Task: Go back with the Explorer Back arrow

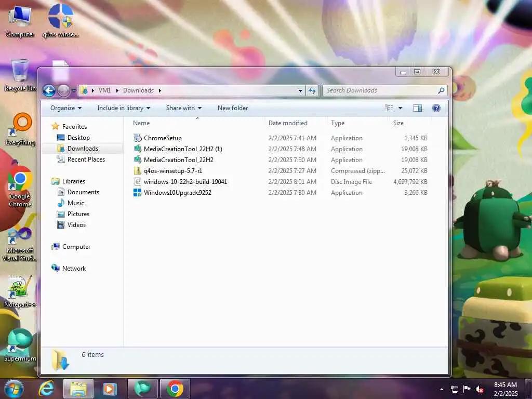Action: [x=48, y=90]
